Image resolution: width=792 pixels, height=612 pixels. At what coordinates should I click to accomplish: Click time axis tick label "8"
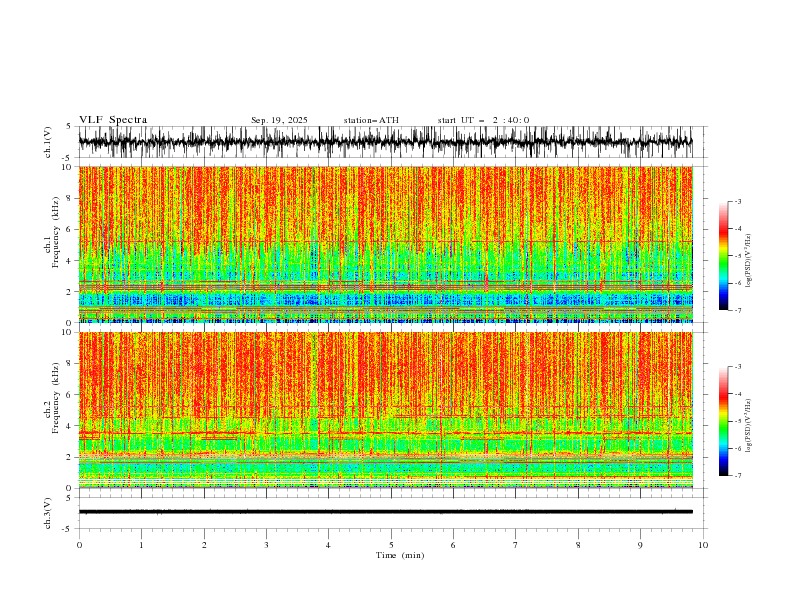pos(578,545)
